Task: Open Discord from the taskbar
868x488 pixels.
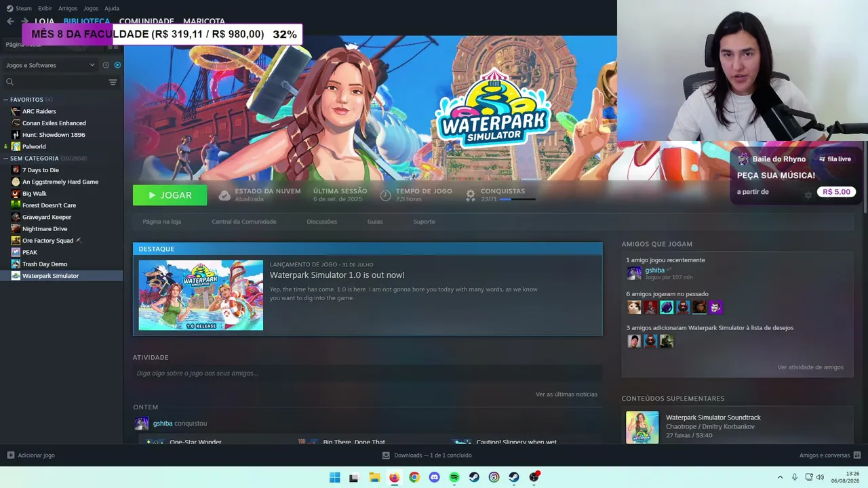Action: [434, 477]
